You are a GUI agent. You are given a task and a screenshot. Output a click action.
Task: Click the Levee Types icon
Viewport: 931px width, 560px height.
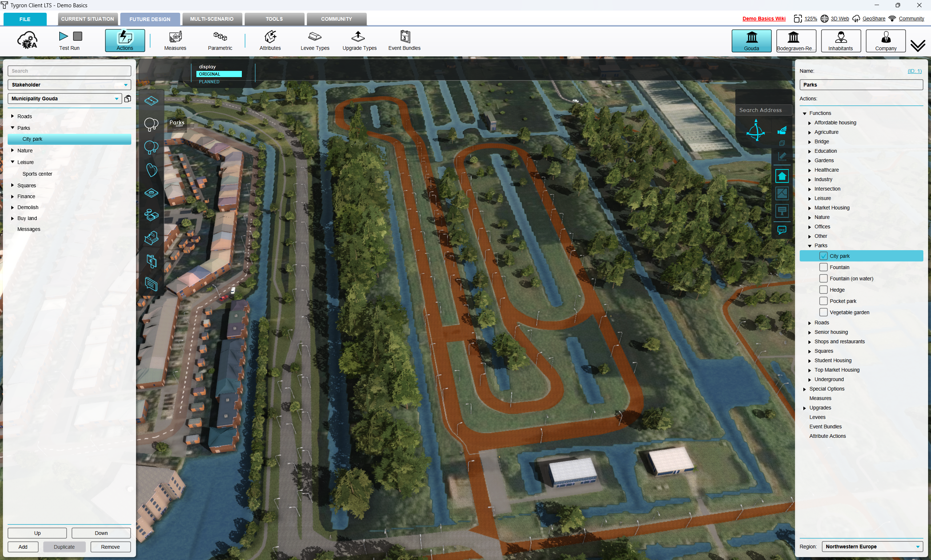315,40
